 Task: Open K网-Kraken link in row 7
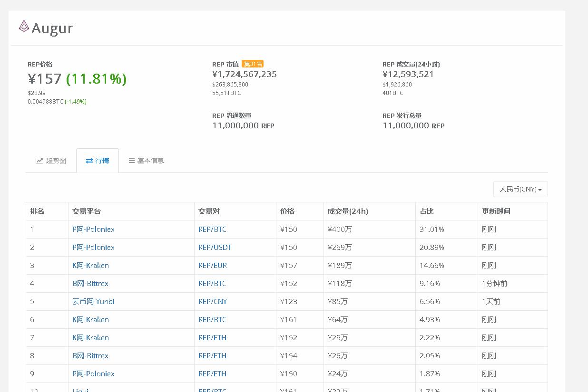(x=90, y=337)
